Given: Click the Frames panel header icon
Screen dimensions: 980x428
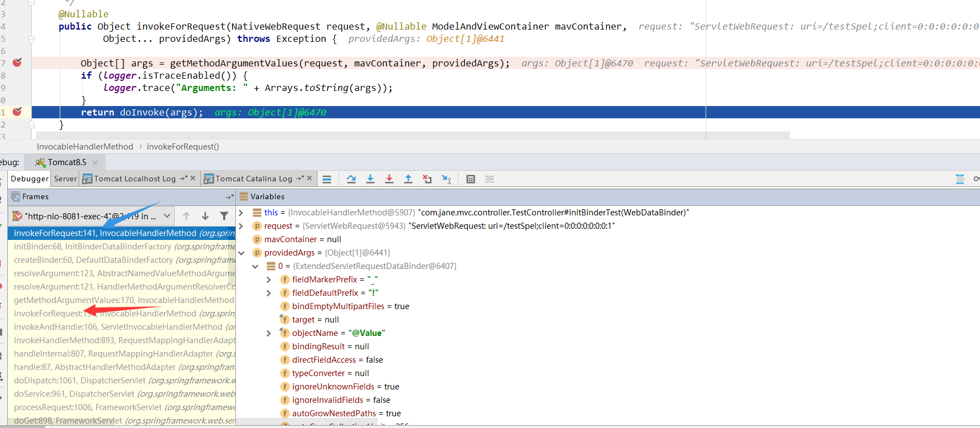Looking at the screenshot, I should click(x=16, y=197).
